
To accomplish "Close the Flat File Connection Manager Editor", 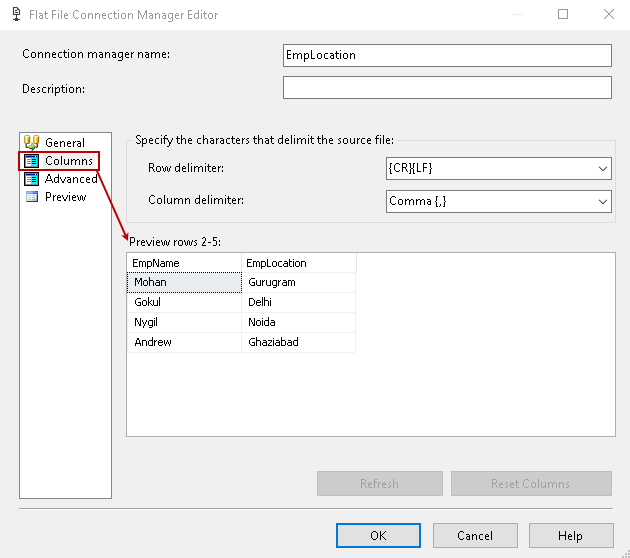I will (608, 15).
